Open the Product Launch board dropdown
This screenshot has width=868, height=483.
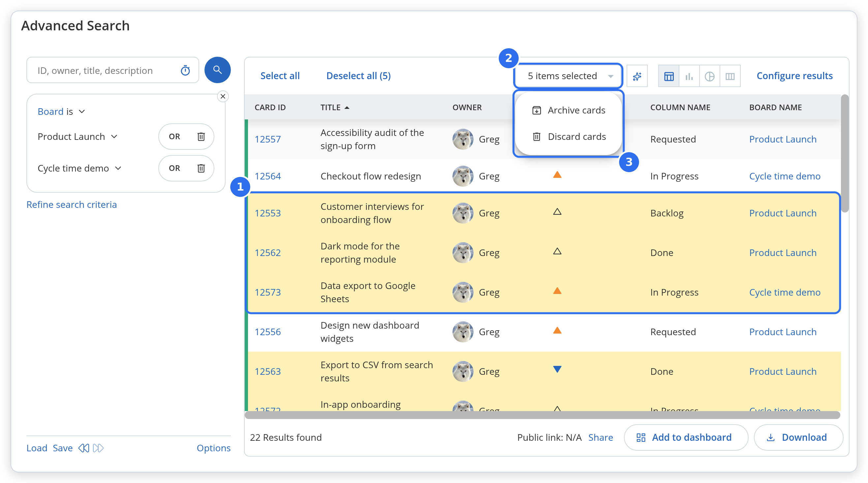coord(77,137)
